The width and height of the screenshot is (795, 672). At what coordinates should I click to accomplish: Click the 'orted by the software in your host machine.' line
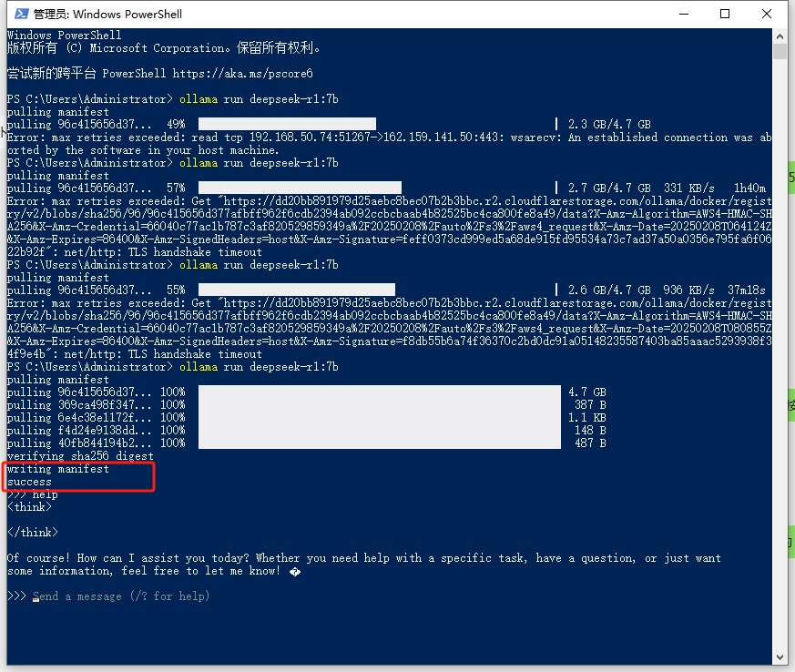click(143, 150)
